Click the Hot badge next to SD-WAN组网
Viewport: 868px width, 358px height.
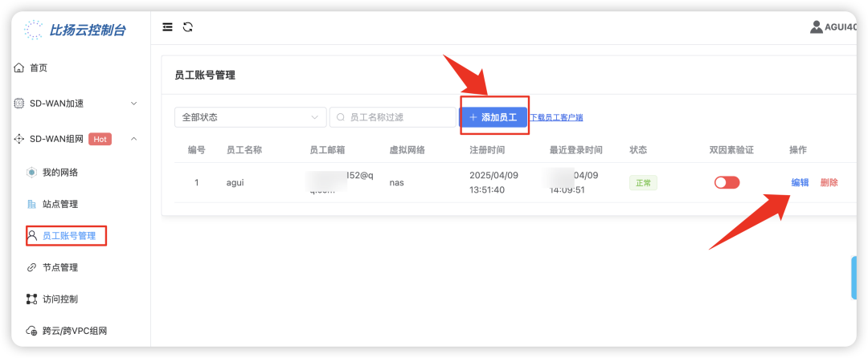tap(100, 139)
